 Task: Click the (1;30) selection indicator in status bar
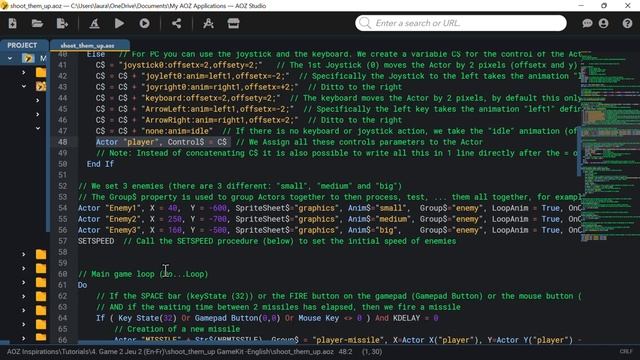[x=372, y=351]
